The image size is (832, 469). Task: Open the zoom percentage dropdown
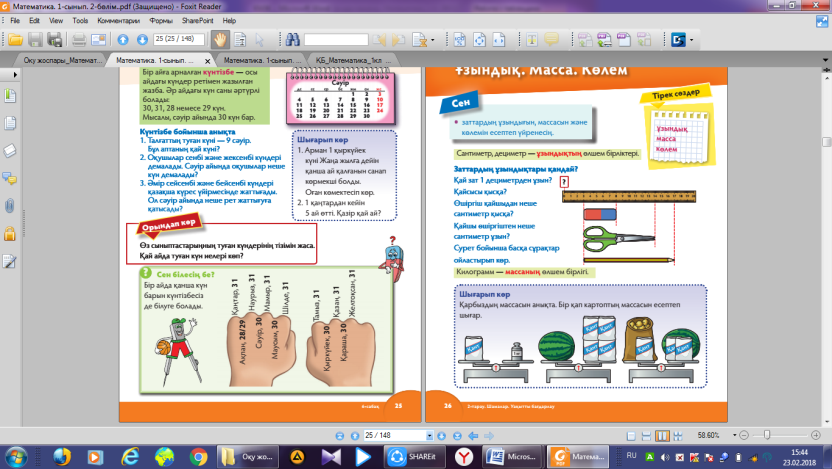(x=734, y=435)
